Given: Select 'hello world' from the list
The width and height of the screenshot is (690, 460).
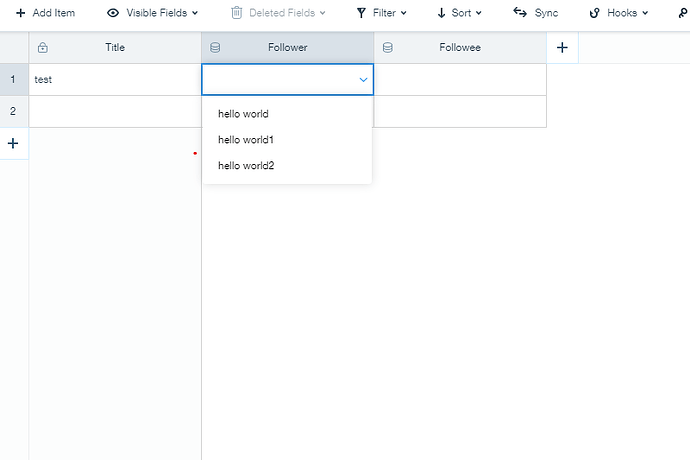Looking at the screenshot, I should coord(243,114).
